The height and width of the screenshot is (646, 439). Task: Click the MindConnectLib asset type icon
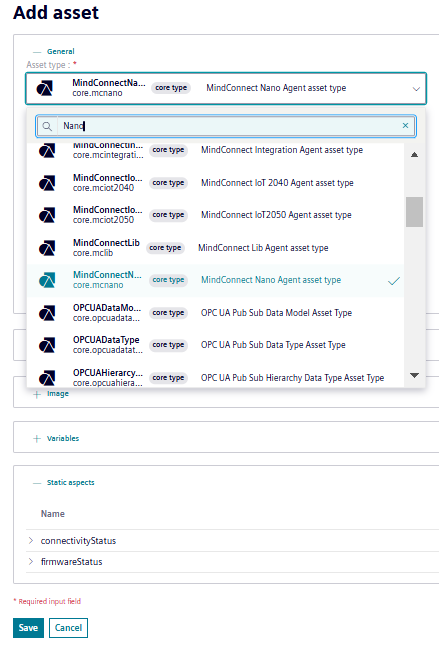[47, 248]
